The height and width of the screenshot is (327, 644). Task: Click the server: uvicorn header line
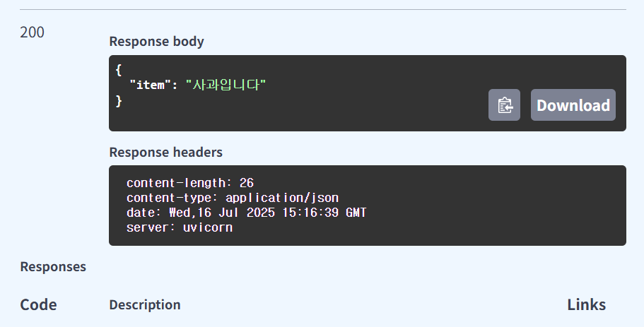tap(180, 227)
